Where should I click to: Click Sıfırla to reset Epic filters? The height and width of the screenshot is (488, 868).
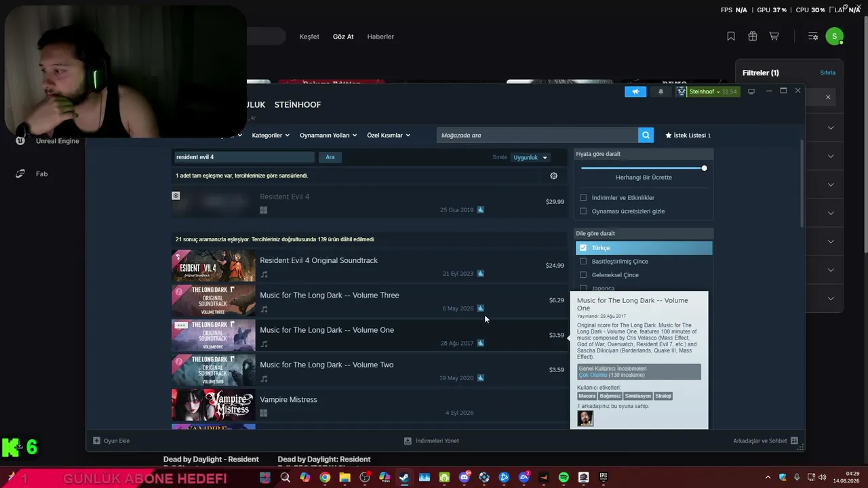click(828, 73)
